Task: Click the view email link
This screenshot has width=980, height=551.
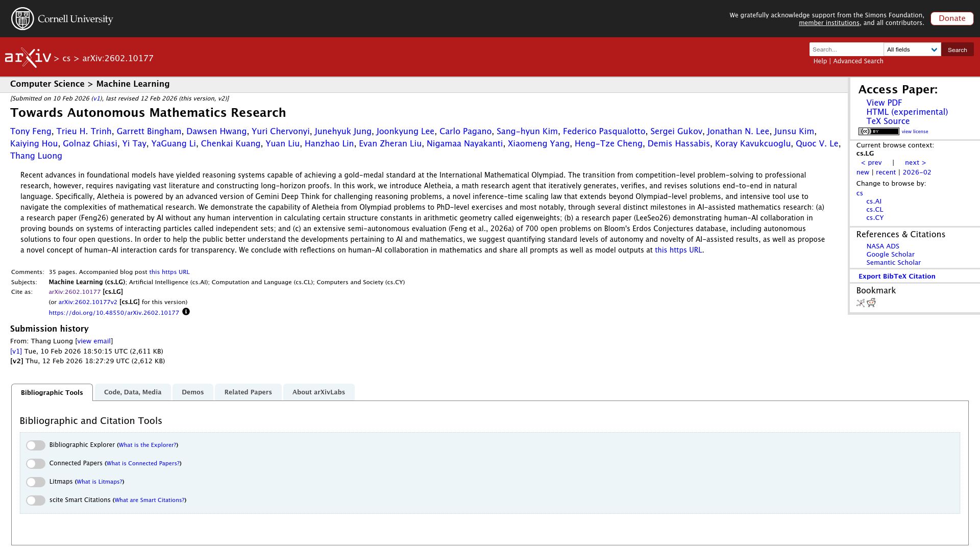Action: pyautogui.click(x=94, y=341)
